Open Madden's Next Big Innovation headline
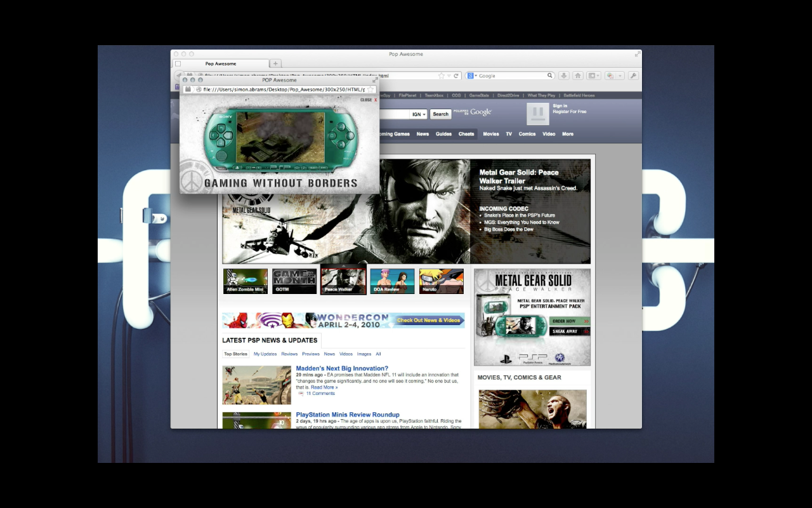 [342, 368]
